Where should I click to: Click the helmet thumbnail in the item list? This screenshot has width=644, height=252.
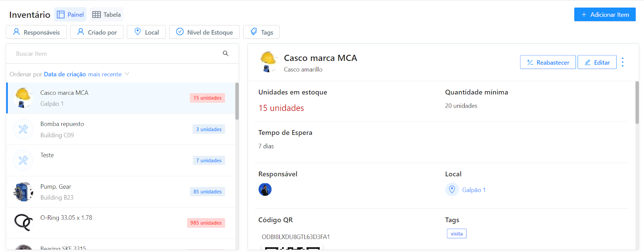[x=23, y=98]
